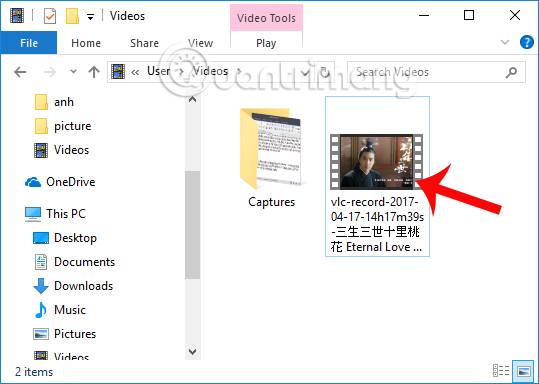
Task: Click the Captures folder label
Action: pyautogui.click(x=272, y=202)
